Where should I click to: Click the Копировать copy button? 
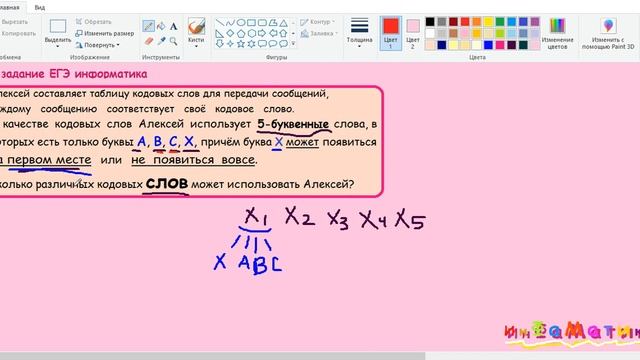(x=18, y=33)
